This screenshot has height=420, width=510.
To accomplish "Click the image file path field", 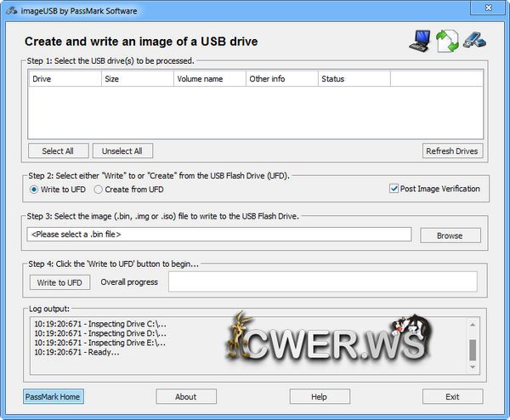I will point(219,235).
